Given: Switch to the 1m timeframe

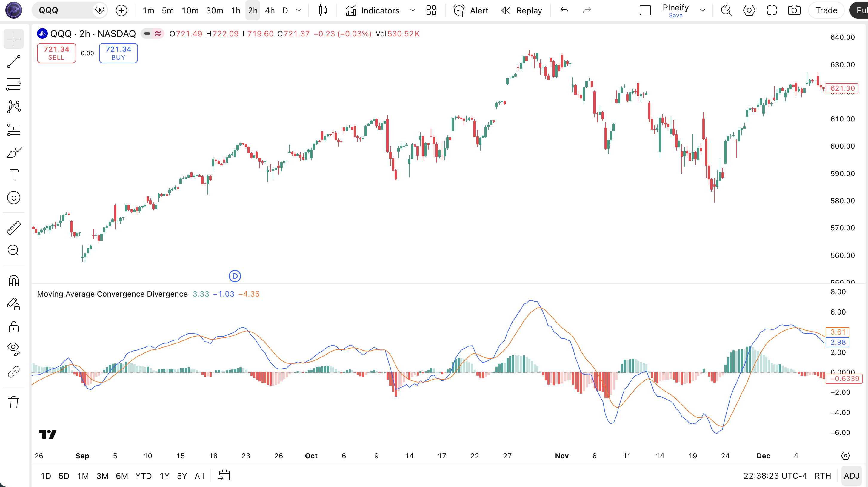Looking at the screenshot, I should [148, 10].
